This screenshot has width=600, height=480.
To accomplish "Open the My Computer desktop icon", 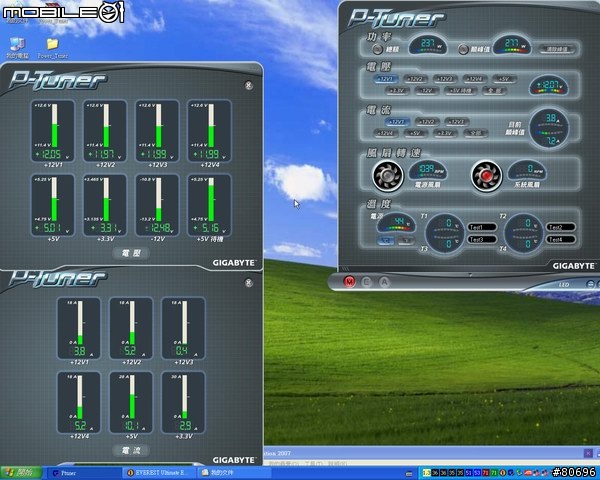I will [16, 48].
